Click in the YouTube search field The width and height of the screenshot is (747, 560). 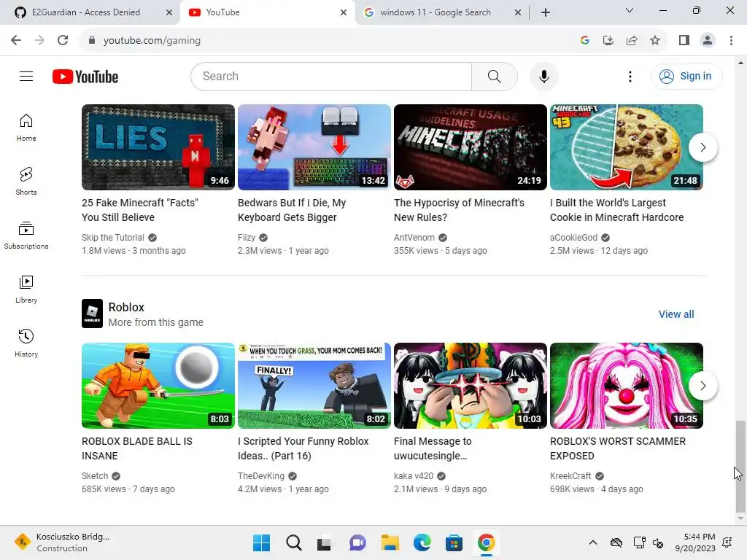331,76
